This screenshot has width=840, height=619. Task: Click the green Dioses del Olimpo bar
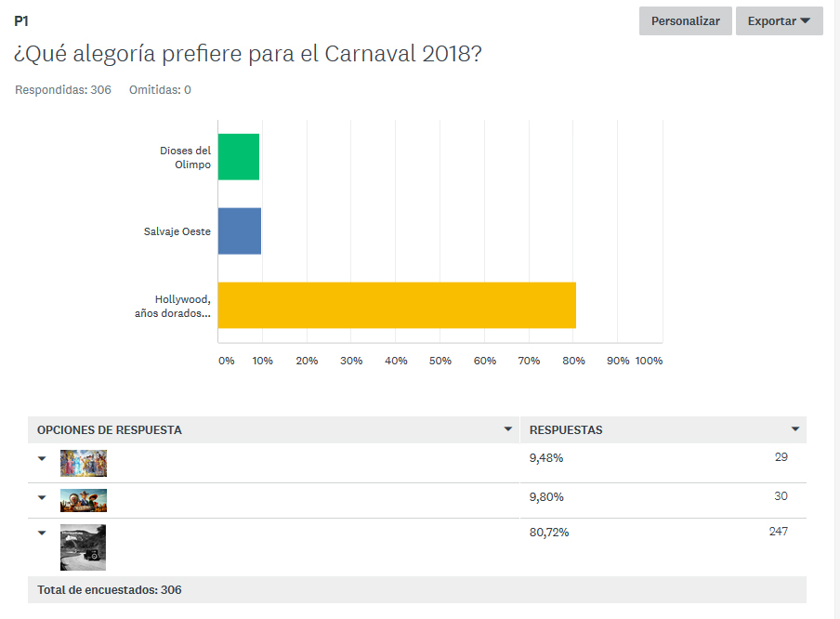click(239, 157)
